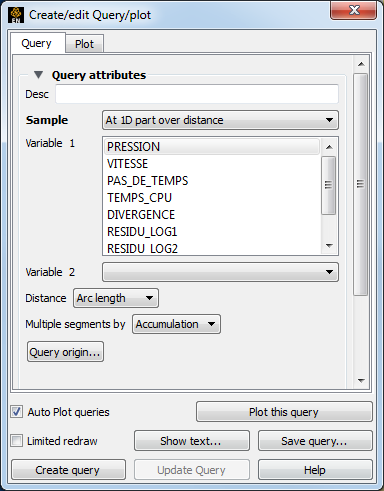Image resolution: width=384 pixels, height=491 pixels.
Task: Select VITESSE in Variable 1 list
Action: click(212, 164)
